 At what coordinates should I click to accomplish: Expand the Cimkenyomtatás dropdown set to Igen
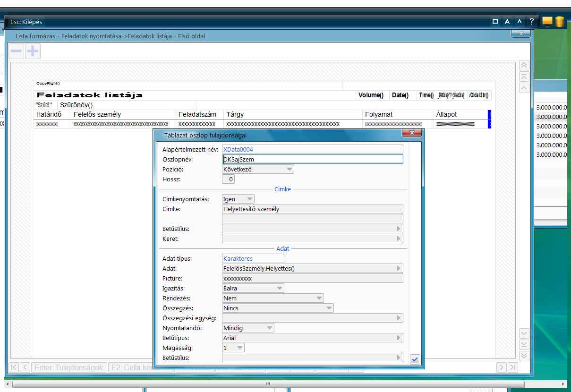tap(250, 199)
